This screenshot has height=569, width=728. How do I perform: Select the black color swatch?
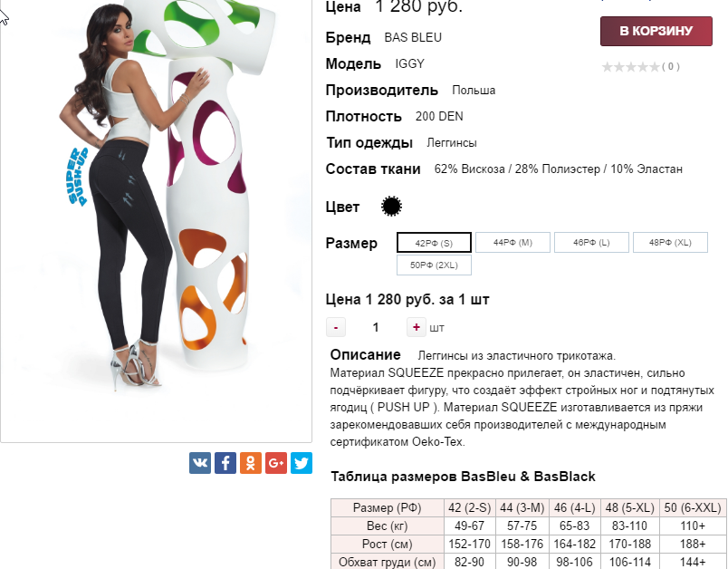point(391,207)
